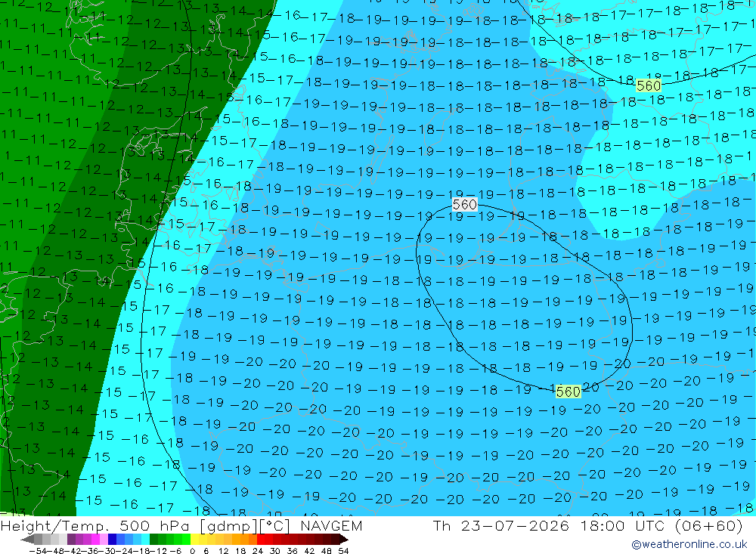Screen dimensions: 756x554
Task: Click the '[gdmp]' unit label
Action: point(229,526)
